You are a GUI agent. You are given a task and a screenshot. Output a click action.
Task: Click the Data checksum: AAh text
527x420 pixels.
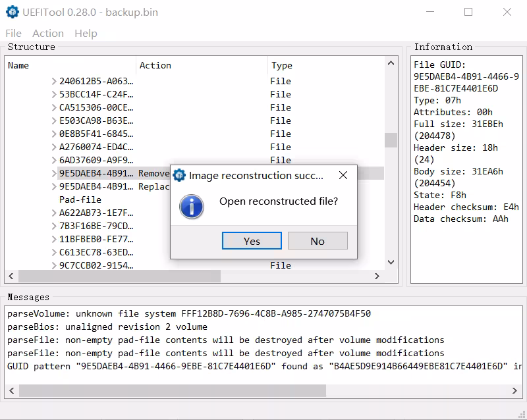click(460, 219)
